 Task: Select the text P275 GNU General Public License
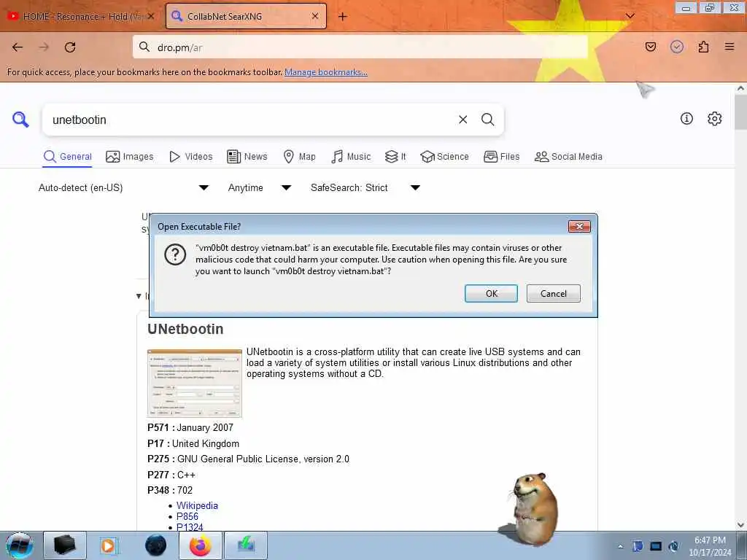click(248, 459)
